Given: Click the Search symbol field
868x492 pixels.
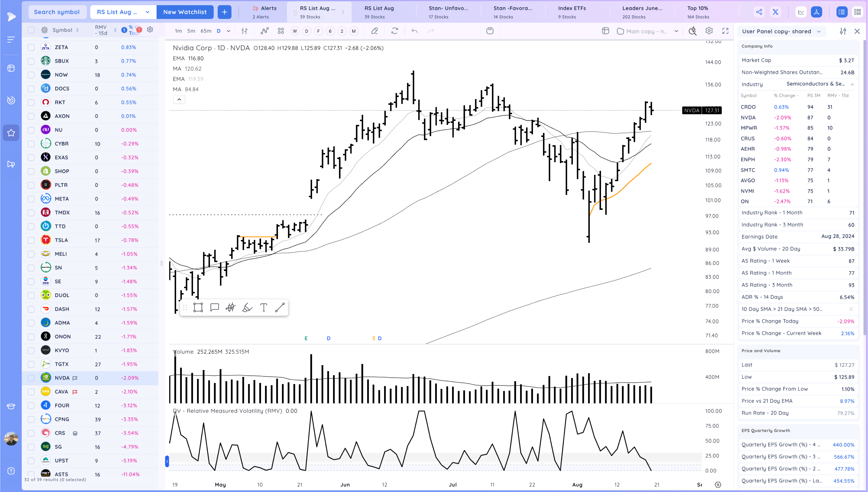Looking at the screenshot, I should (57, 12).
